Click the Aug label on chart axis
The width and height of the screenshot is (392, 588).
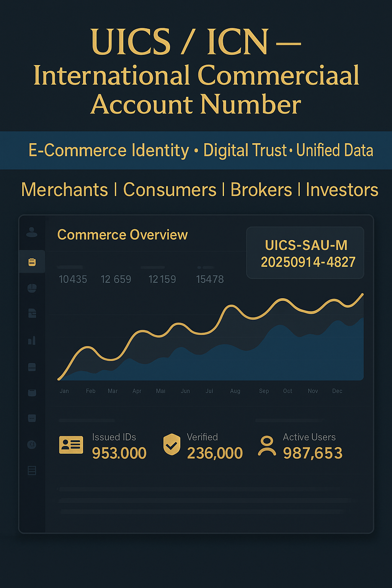click(x=235, y=391)
